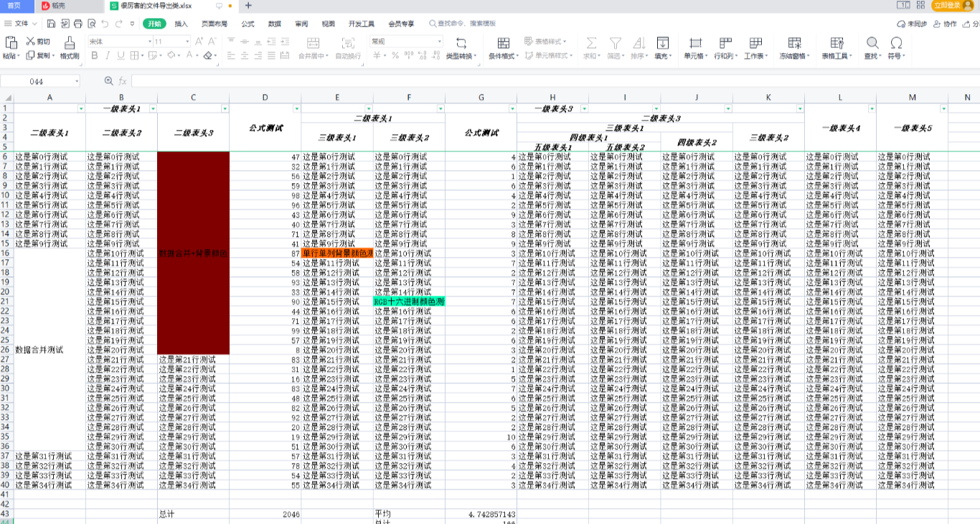The width and height of the screenshot is (980, 524).
Task: Click the Fill (填充) icon
Action: click(x=662, y=43)
